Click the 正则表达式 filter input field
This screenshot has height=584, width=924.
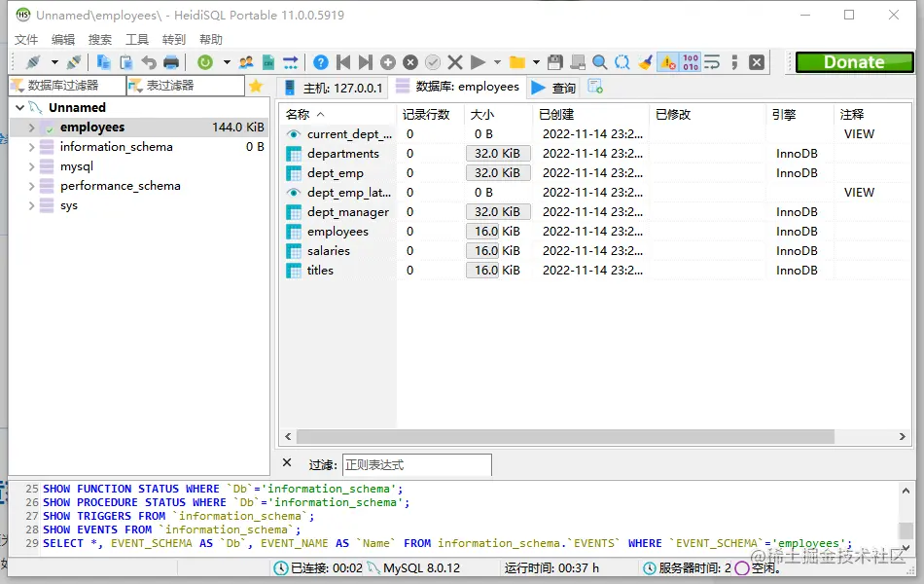coord(416,464)
